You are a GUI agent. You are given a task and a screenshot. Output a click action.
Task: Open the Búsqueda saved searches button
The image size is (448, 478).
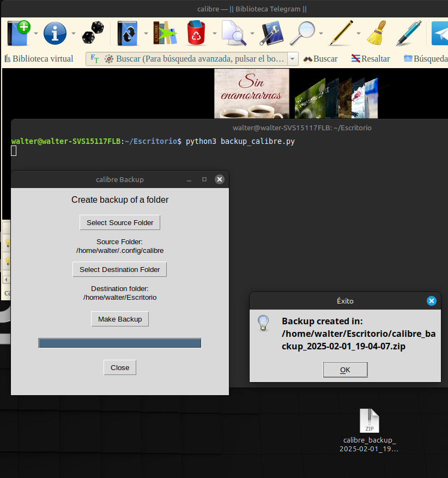(x=426, y=58)
